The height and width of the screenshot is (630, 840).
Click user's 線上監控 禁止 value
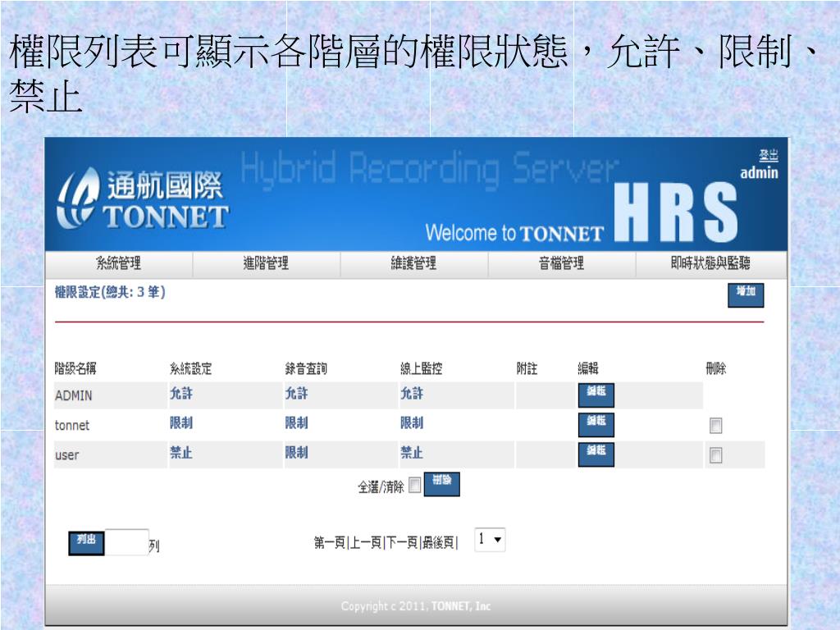pyautogui.click(x=412, y=453)
